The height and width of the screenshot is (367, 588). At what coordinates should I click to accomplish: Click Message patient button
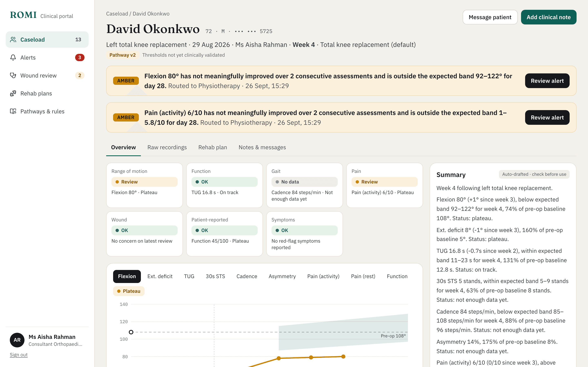(490, 17)
